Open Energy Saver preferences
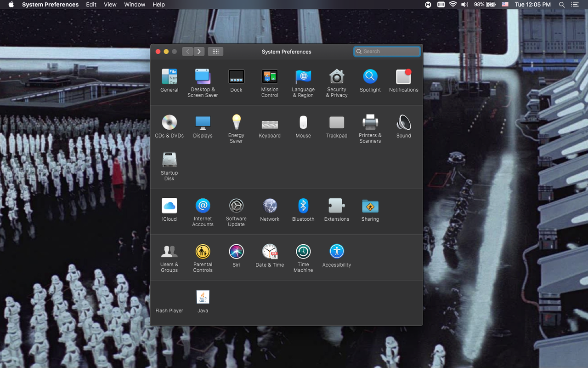 236,123
